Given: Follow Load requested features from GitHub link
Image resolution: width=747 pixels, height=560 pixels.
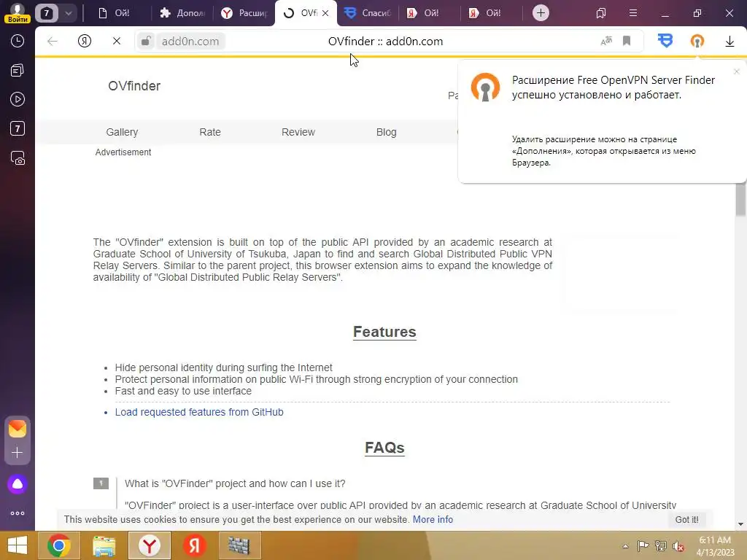Looking at the screenshot, I should click(199, 412).
